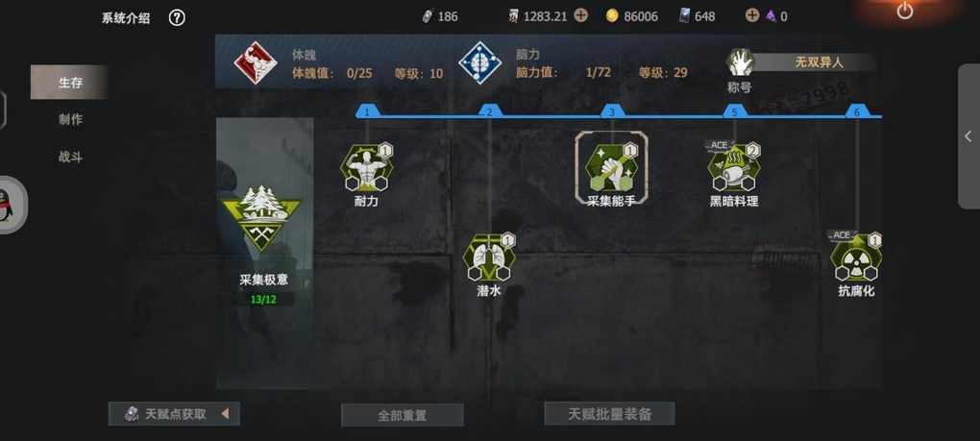980x441 pixels.
Task: Open the 采集极意 mastery card
Action: click(264, 246)
